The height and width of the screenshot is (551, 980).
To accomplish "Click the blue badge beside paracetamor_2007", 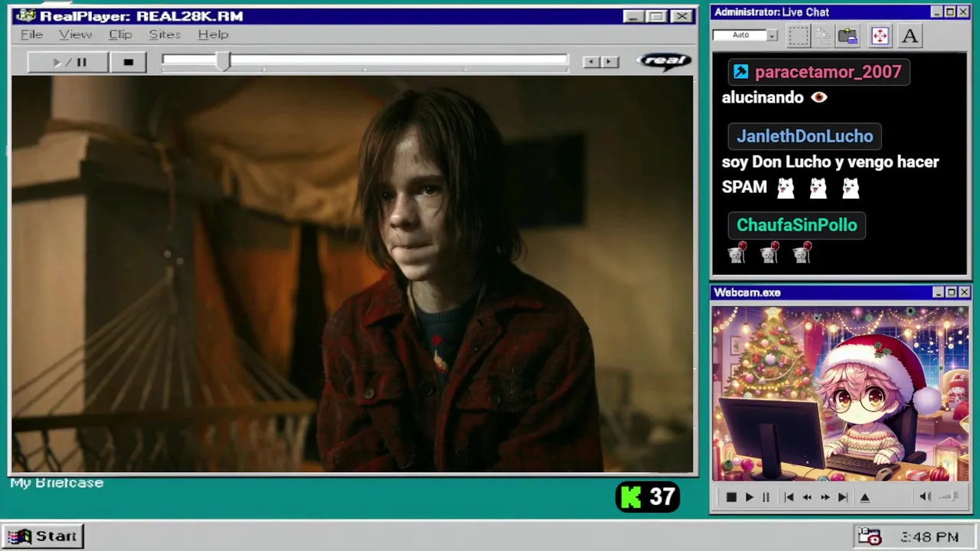I will coord(740,72).
